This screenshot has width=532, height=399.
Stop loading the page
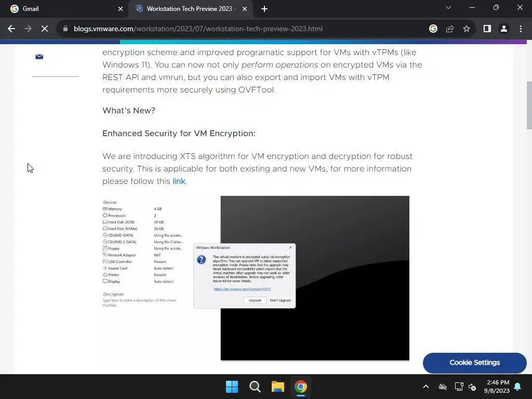[x=45, y=29]
